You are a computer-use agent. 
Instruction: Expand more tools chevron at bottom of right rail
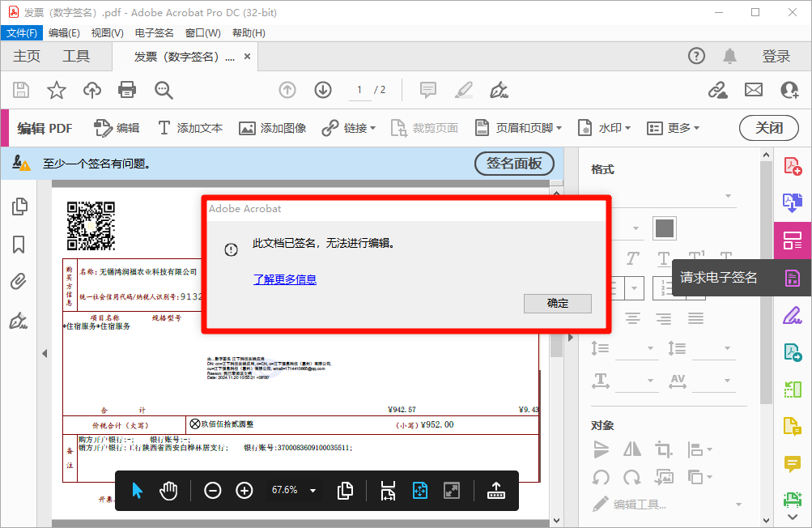(x=793, y=517)
